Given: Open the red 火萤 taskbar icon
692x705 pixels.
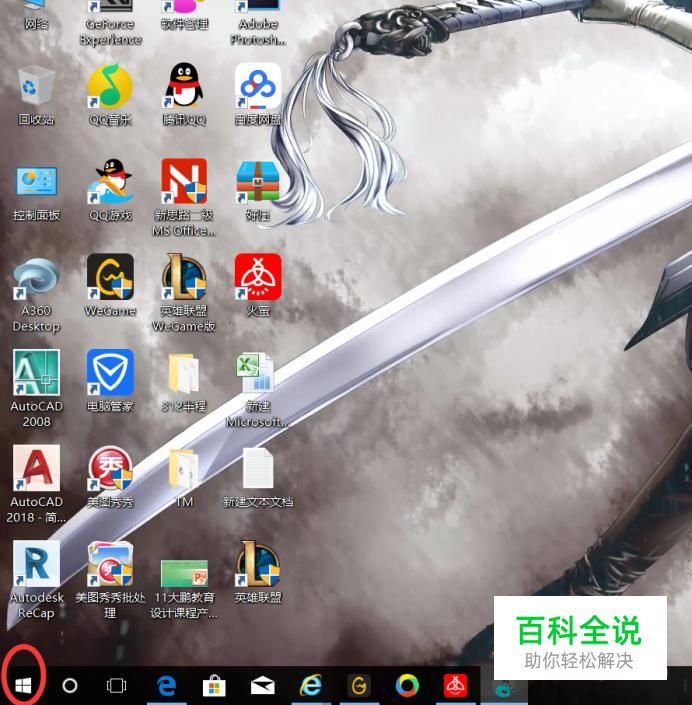Looking at the screenshot, I should [455, 686].
